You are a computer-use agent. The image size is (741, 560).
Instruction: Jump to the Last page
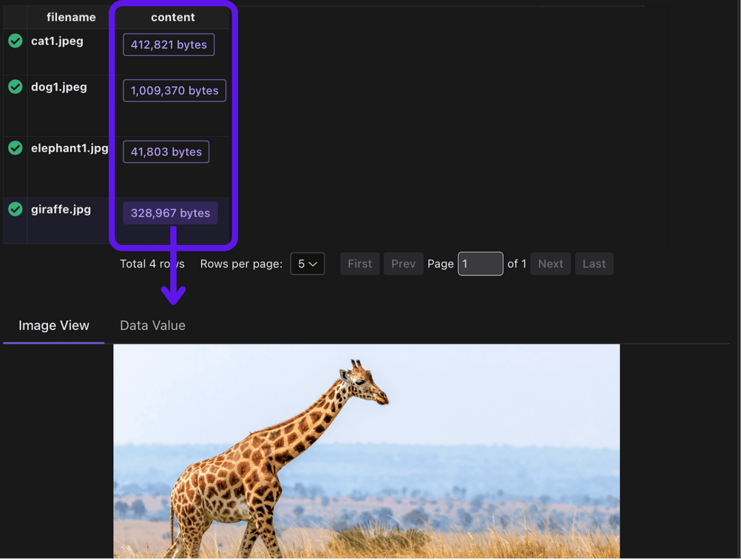594,264
